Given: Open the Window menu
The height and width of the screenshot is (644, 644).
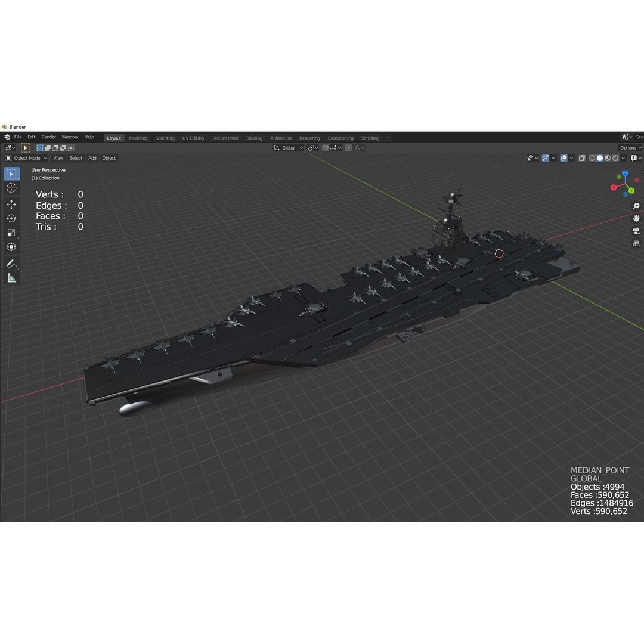Looking at the screenshot, I should [70, 137].
